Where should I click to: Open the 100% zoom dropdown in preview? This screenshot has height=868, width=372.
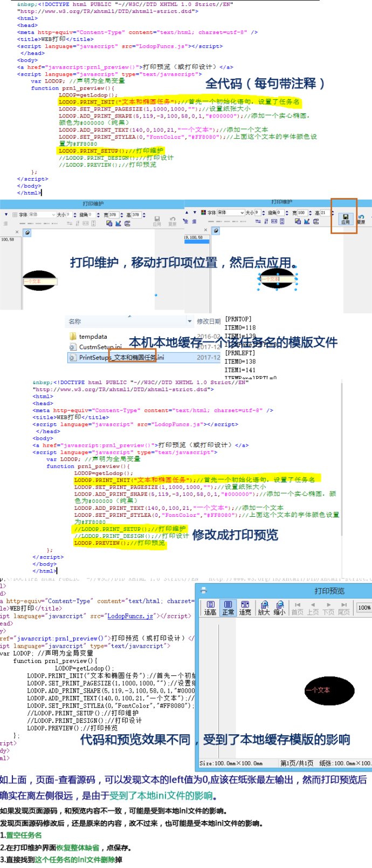[364, 607]
